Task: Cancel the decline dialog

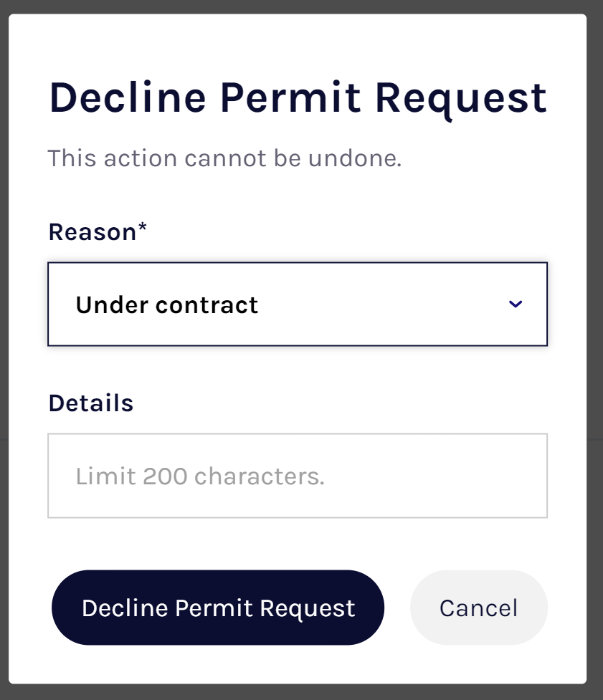Action: tap(478, 608)
